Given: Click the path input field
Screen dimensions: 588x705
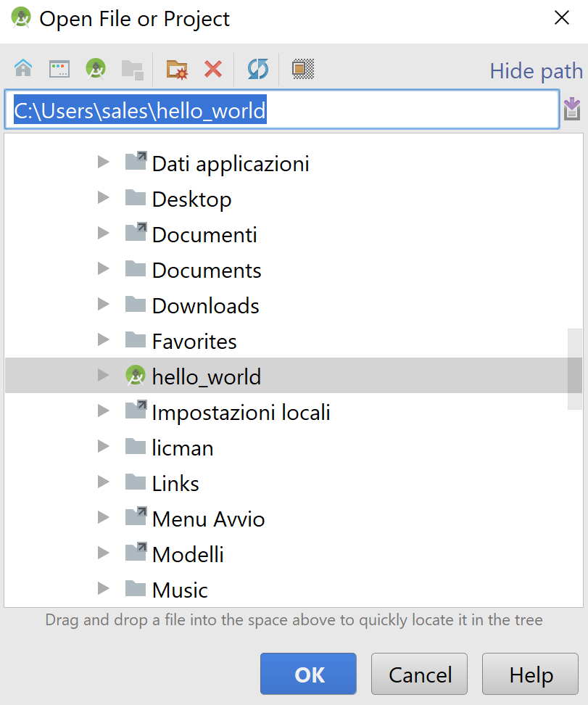Looking at the screenshot, I should coord(282,110).
